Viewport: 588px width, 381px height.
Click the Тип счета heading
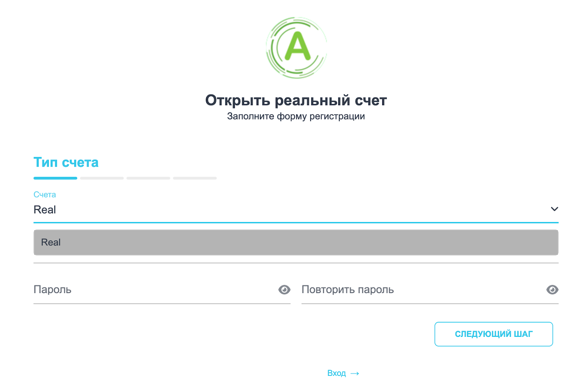66,162
